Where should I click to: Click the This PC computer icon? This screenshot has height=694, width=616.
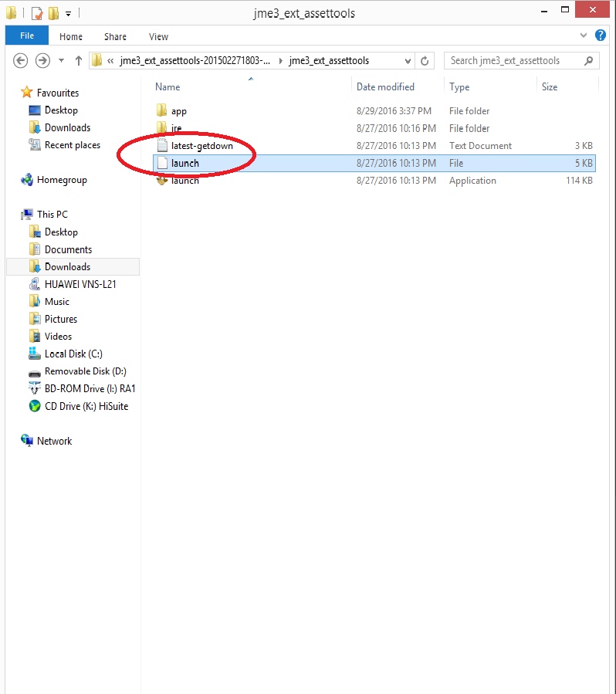27,214
